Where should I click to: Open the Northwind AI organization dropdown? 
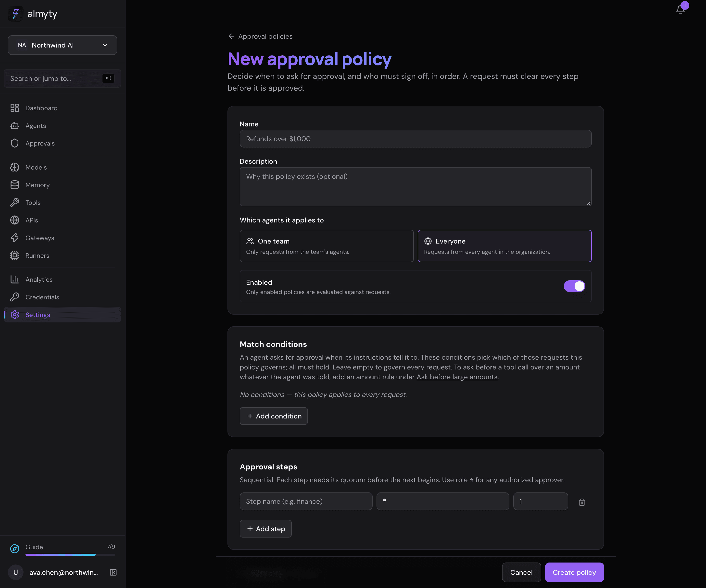63,45
